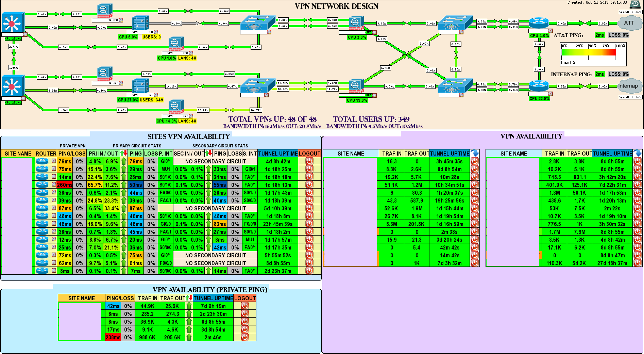Click the PRI IN / OUT column header
644x354 pixels.
[103, 154]
